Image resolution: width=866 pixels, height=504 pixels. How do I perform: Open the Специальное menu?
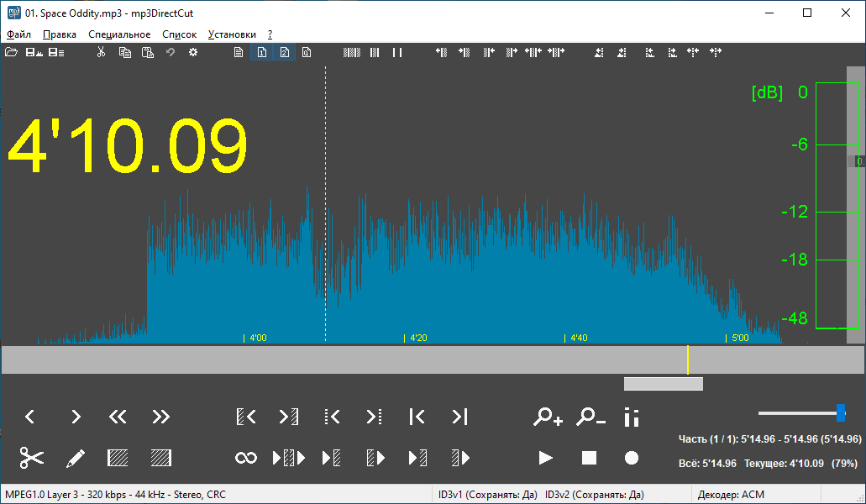(119, 34)
